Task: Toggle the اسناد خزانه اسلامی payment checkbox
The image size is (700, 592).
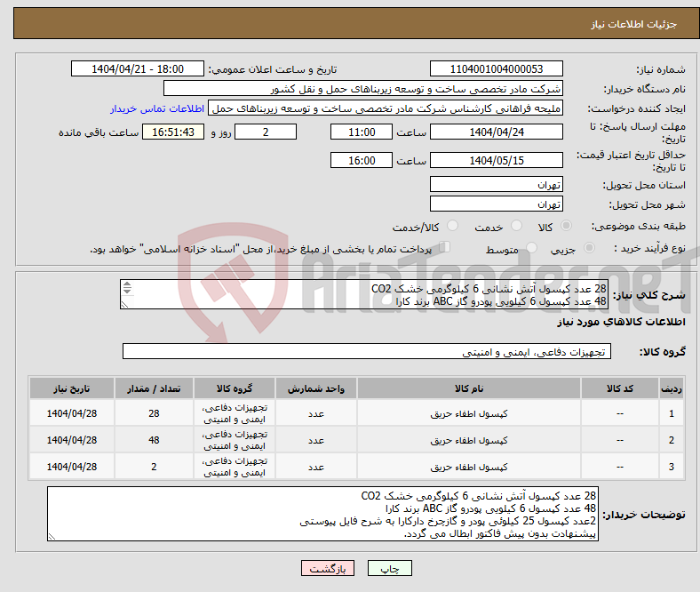Action: [x=445, y=246]
